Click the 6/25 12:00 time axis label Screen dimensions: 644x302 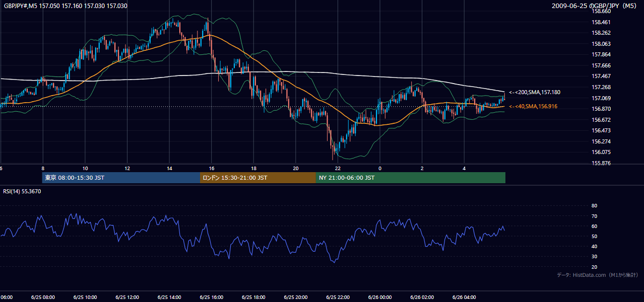point(127,297)
